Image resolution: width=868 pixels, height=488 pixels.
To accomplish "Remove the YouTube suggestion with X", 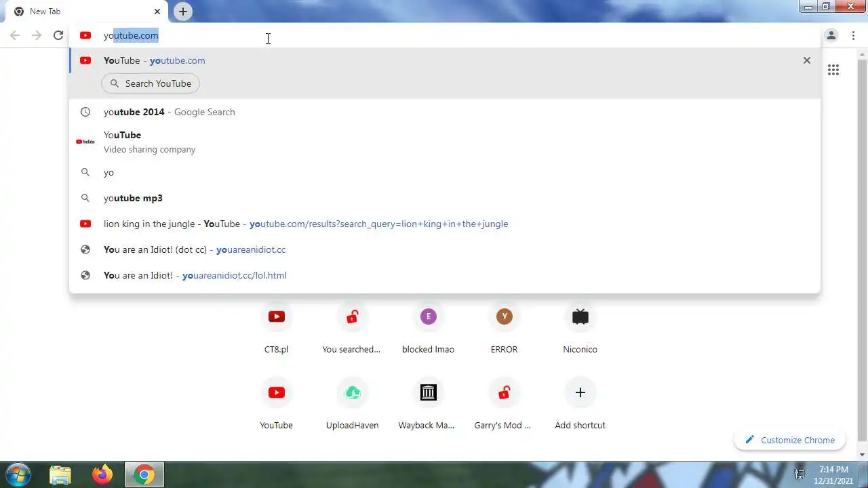I will coord(807,60).
